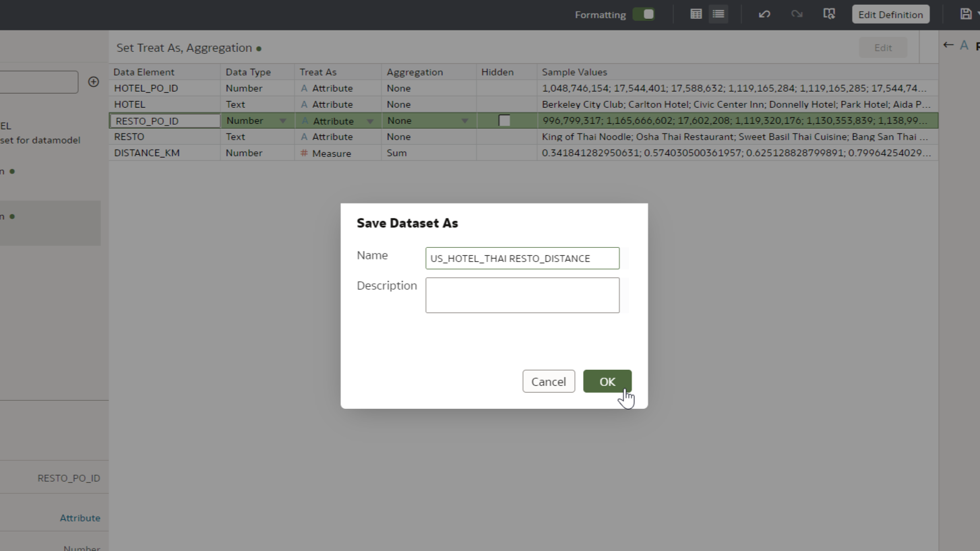Click the Data Element column header

144,72
